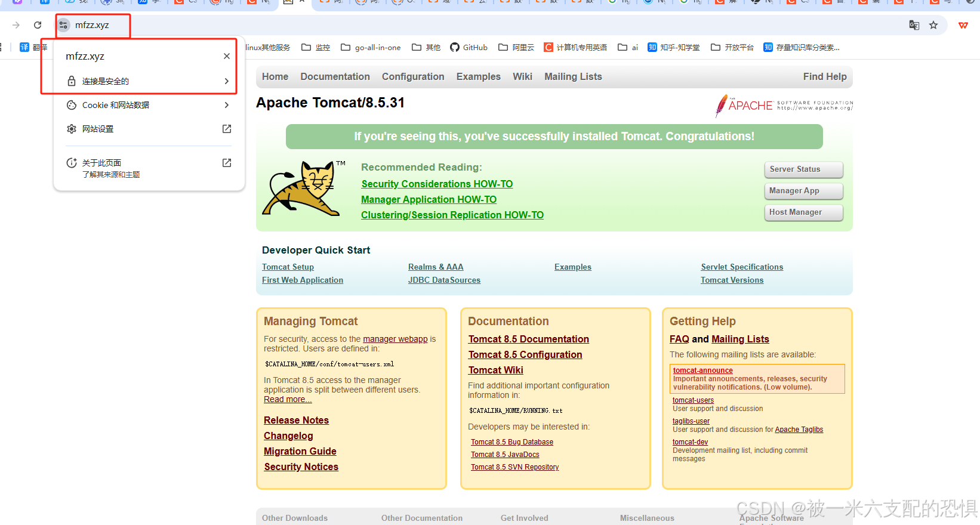This screenshot has height=525, width=980.
Task: Click the Server Status button
Action: point(804,169)
